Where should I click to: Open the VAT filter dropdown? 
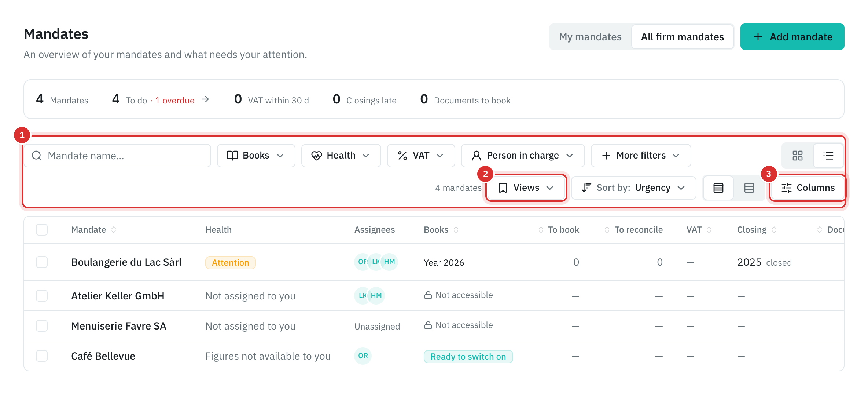click(421, 156)
